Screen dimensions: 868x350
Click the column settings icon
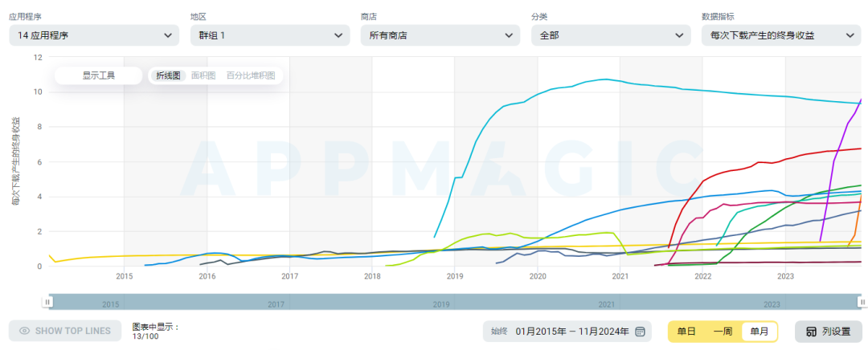(x=811, y=332)
